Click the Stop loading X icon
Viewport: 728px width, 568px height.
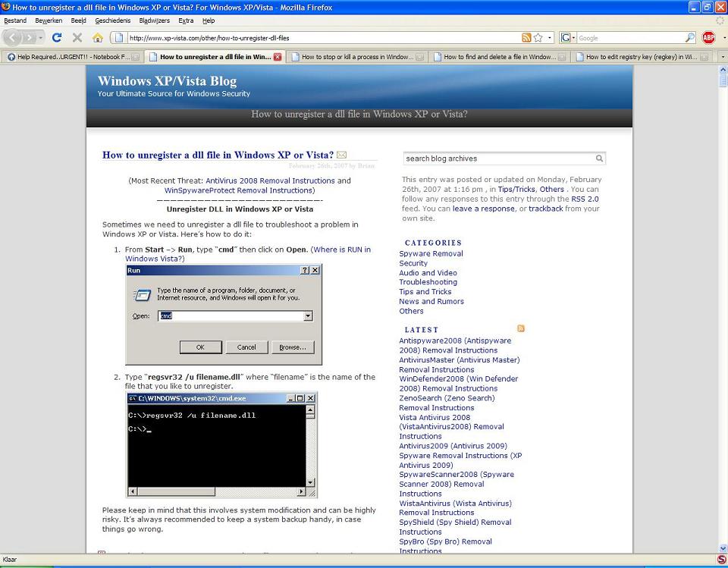(x=77, y=38)
